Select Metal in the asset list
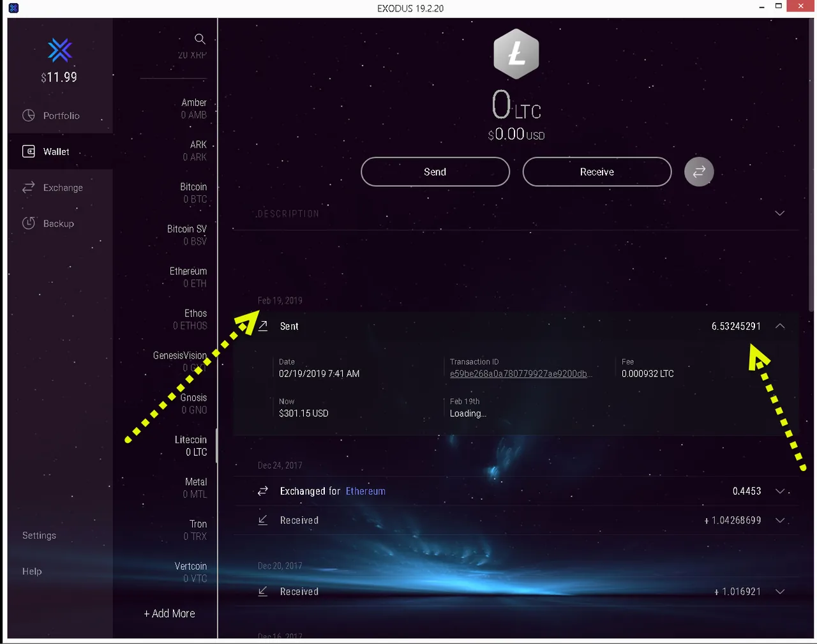817x644 pixels. pos(195,488)
